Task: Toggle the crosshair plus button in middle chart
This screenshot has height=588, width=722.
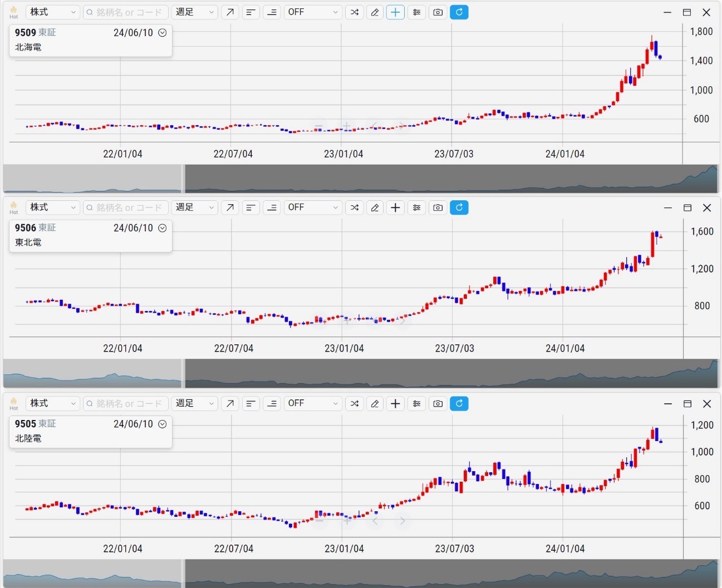Action: tap(395, 207)
